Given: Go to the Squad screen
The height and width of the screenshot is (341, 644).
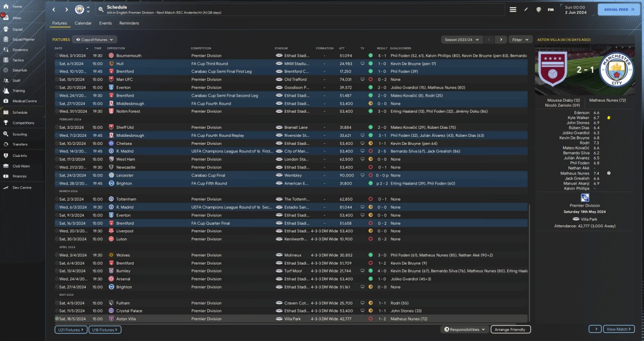Looking at the screenshot, I should pyautogui.click(x=17, y=29).
